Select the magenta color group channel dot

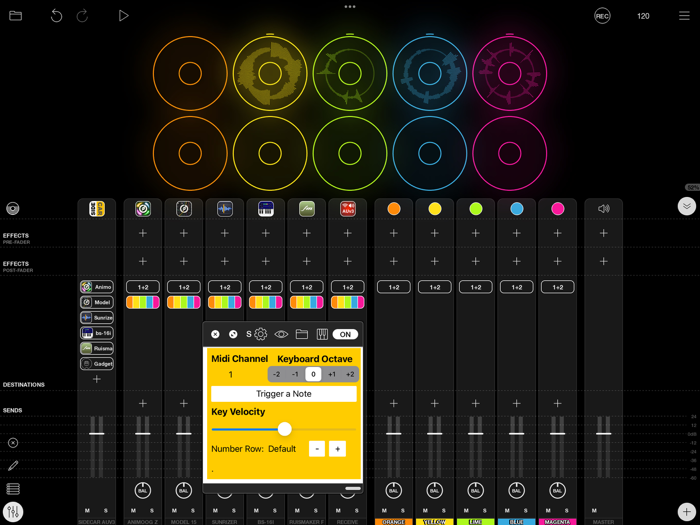pos(558,208)
